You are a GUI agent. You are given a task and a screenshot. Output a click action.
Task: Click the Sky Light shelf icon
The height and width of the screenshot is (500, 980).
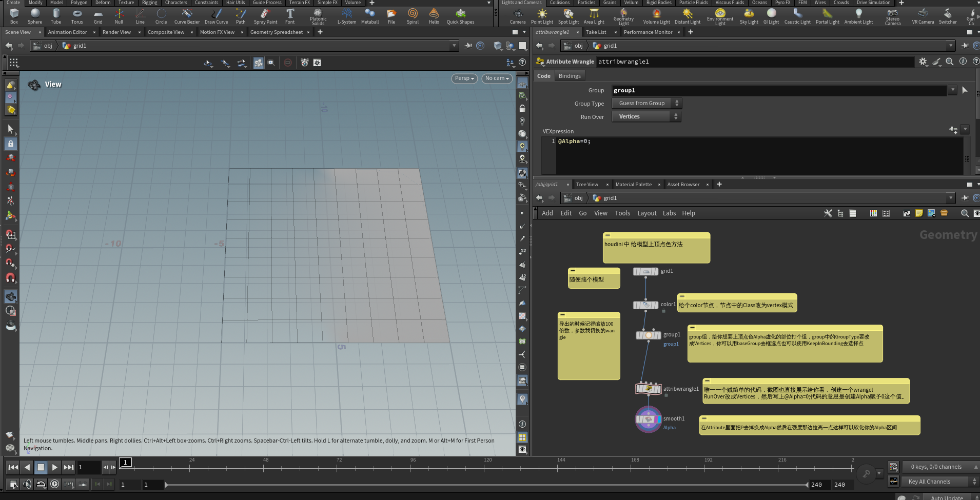(x=749, y=15)
